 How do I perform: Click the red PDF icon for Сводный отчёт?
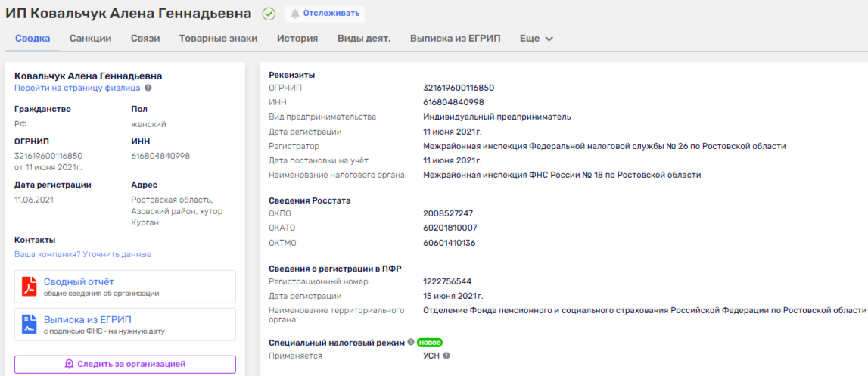tap(29, 287)
